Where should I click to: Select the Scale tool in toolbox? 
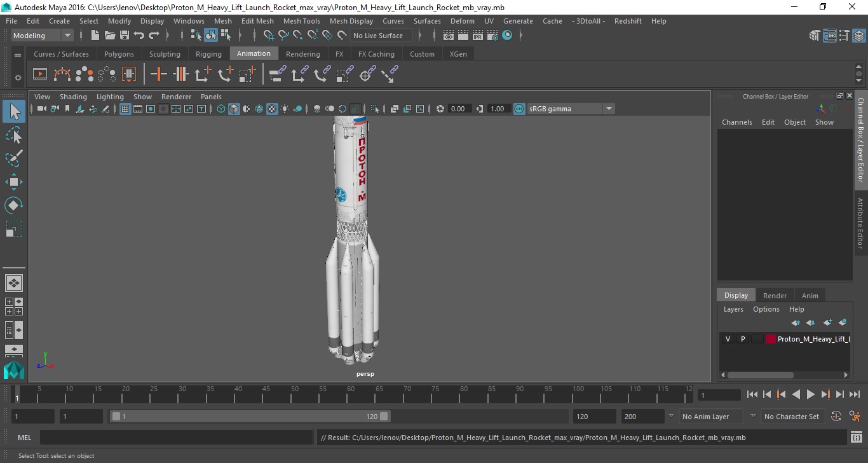(x=14, y=229)
